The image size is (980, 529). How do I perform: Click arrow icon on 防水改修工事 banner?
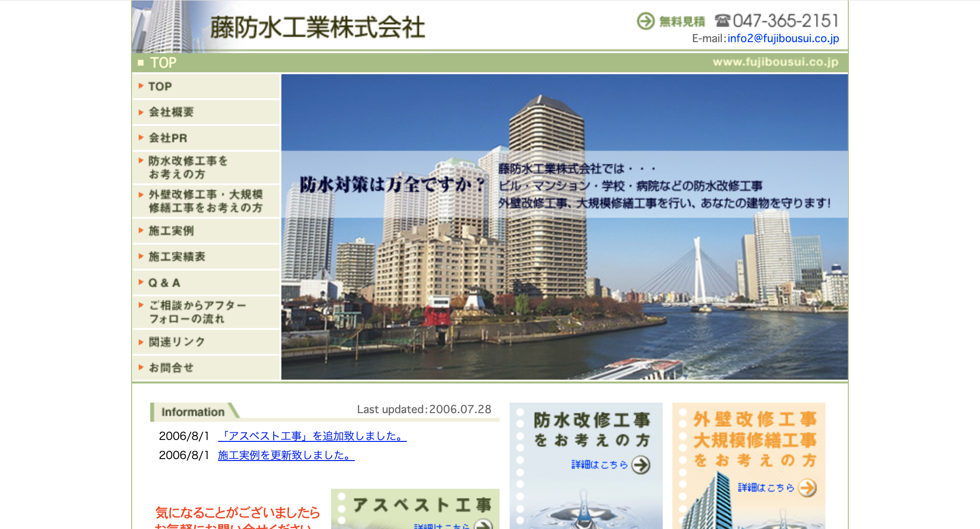click(x=641, y=464)
